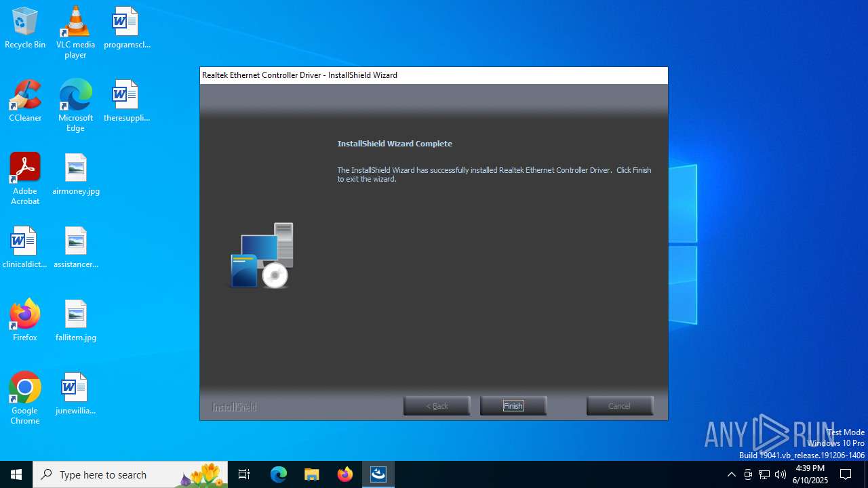Open Adobe Acrobat shortcut
Image resolution: width=868 pixels, height=488 pixels.
(25, 179)
